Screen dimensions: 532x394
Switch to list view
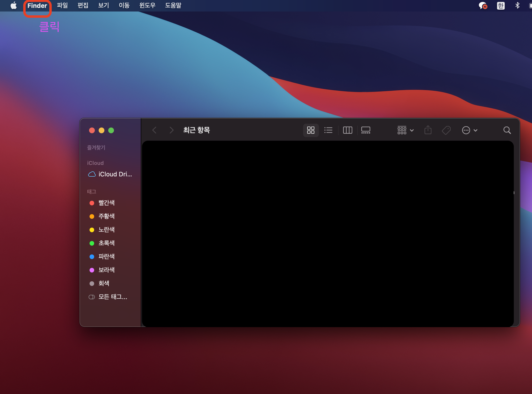pos(328,130)
